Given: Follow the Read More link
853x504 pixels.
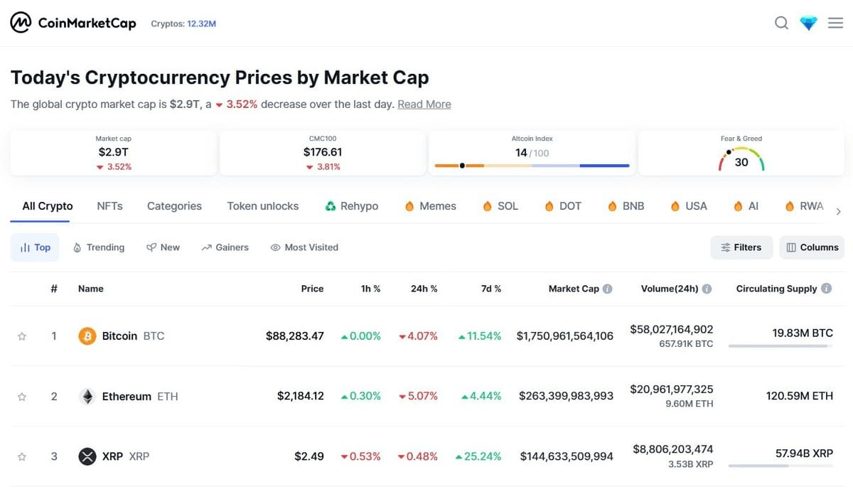Looking at the screenshot, I should pyautogui.click(x=424, y=104).
